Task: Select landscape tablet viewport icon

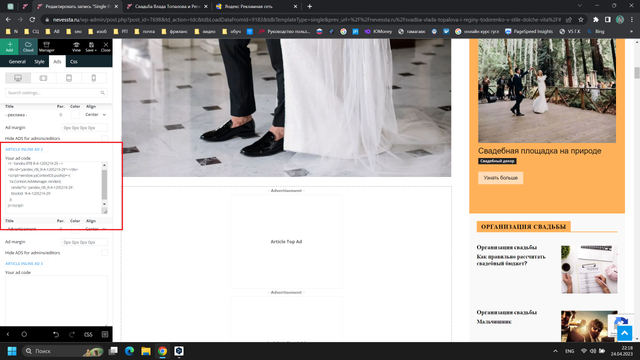Action: click(x=43, y=78)
